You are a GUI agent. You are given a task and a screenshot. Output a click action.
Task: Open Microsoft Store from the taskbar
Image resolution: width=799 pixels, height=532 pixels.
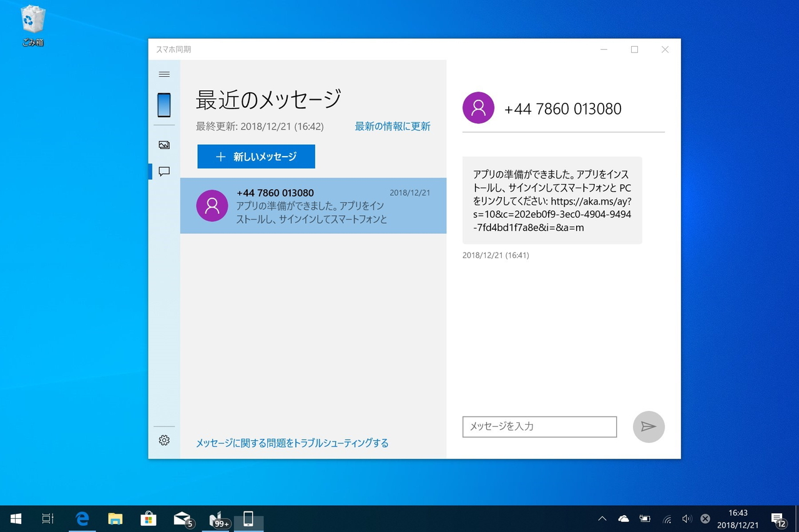click(148, 518)
